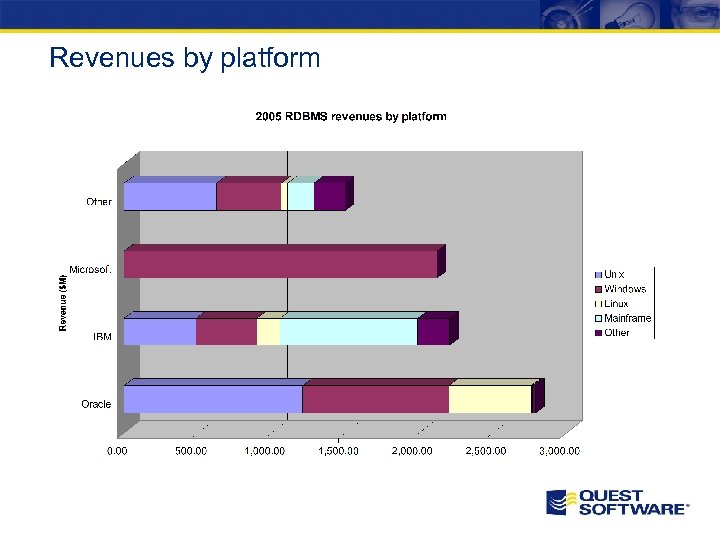Click the '500.00' axis value
The width and height of the screenshot is (720, 540).
click(191, 451)
